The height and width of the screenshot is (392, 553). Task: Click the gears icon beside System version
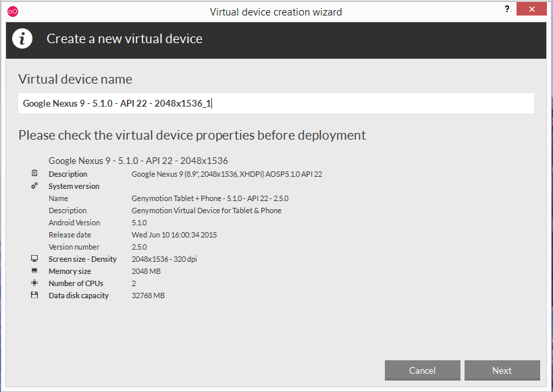click(x=34, y=186)
